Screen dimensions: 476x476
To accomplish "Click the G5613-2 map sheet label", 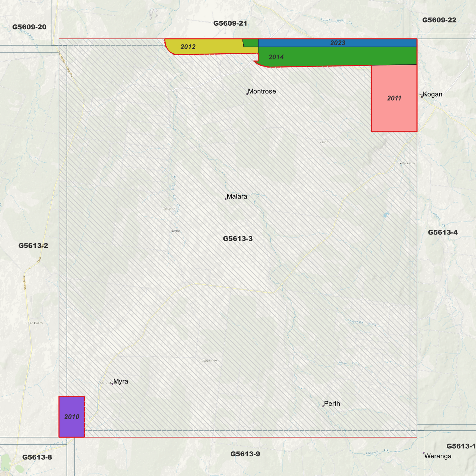I will click(33, 245).
